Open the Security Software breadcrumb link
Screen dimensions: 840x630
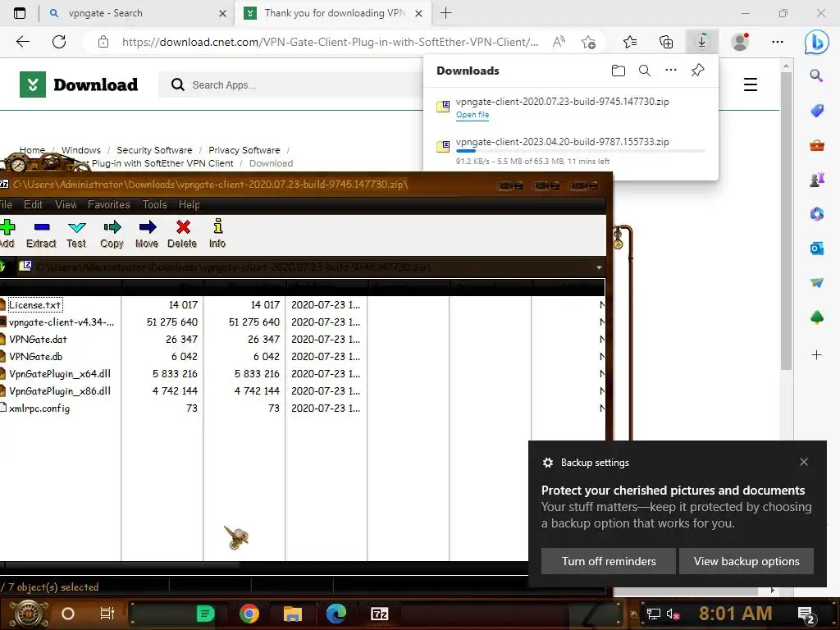tap(154, 150)
